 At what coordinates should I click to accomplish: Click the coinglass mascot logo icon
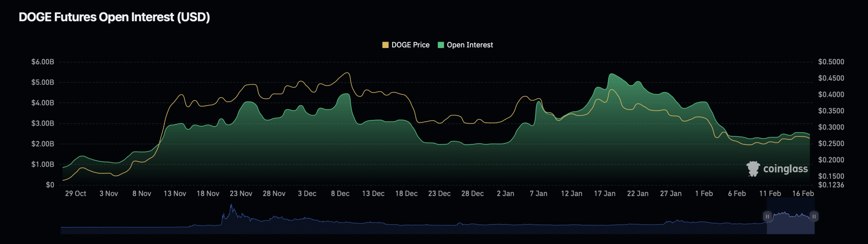(x=753, y=169)
